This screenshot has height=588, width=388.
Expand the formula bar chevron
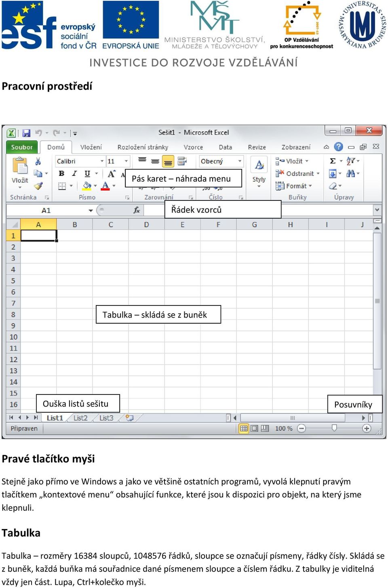pyautogui.click(x=377, y=210)
